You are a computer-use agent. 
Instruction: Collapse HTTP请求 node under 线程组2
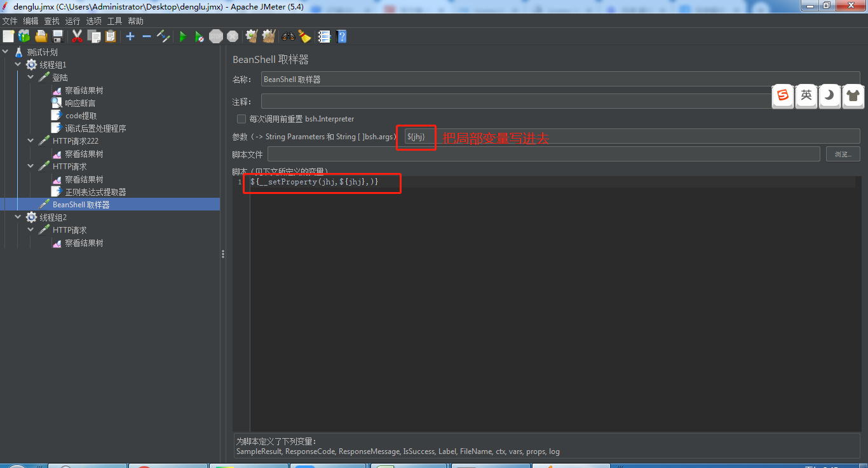pos(31,230)
